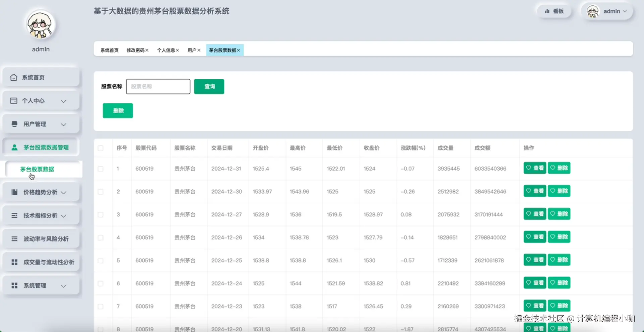This screenshot has height=332, width=644.
Task: Click the 用户管理 monitor icon
Action: pos(14,124)
